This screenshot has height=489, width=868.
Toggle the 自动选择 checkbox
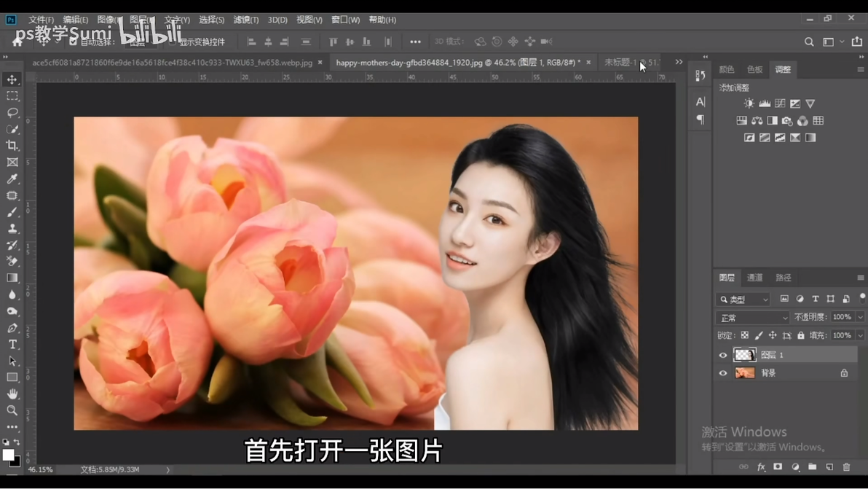(x=73, y=42)
